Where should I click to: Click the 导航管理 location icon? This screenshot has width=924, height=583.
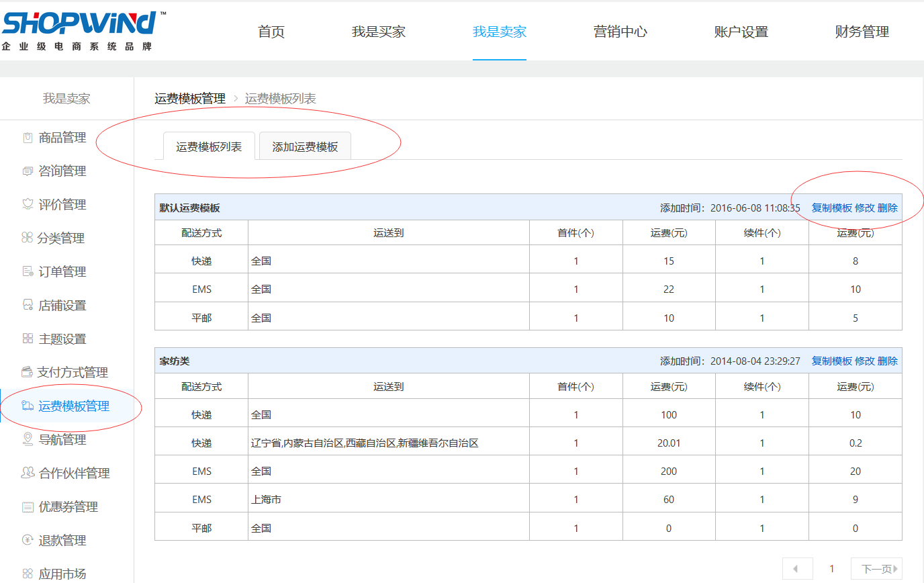point(28,439)
